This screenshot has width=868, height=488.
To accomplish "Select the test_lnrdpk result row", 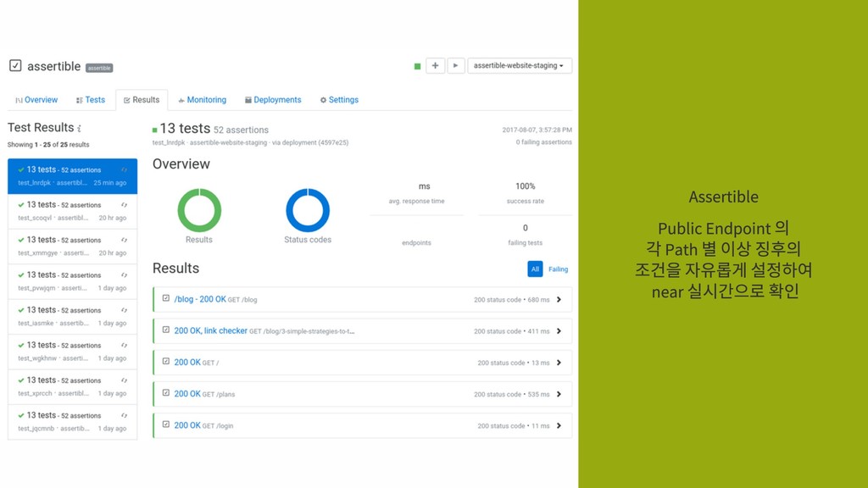I will [x=73, y=176].
